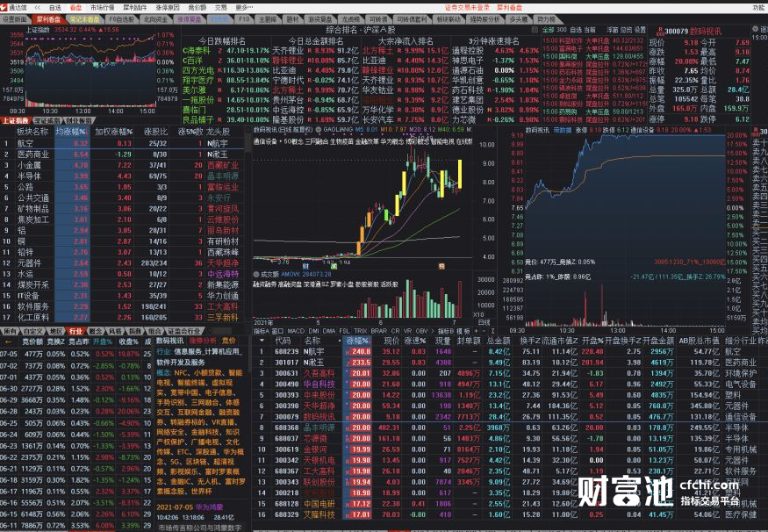Filter alerts by 300 boards
Viewport: 768px width, 532px height.
(x=562, y=30)
